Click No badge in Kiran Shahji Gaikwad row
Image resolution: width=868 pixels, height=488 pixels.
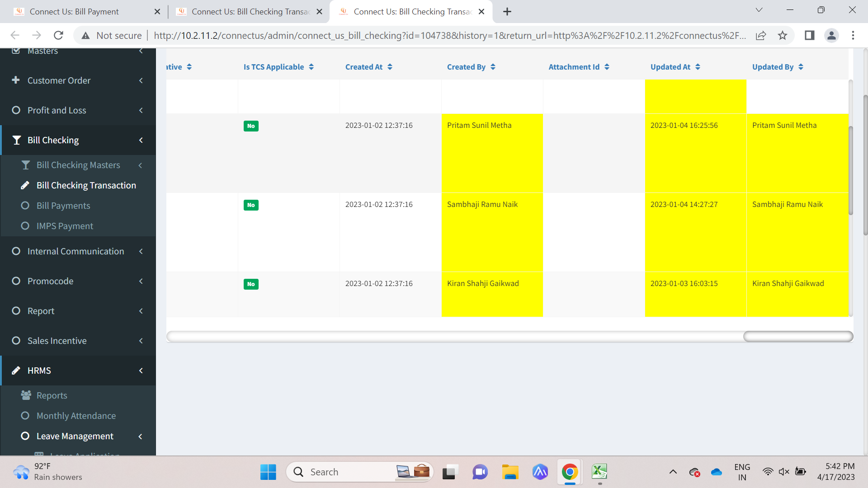point(251,284)
